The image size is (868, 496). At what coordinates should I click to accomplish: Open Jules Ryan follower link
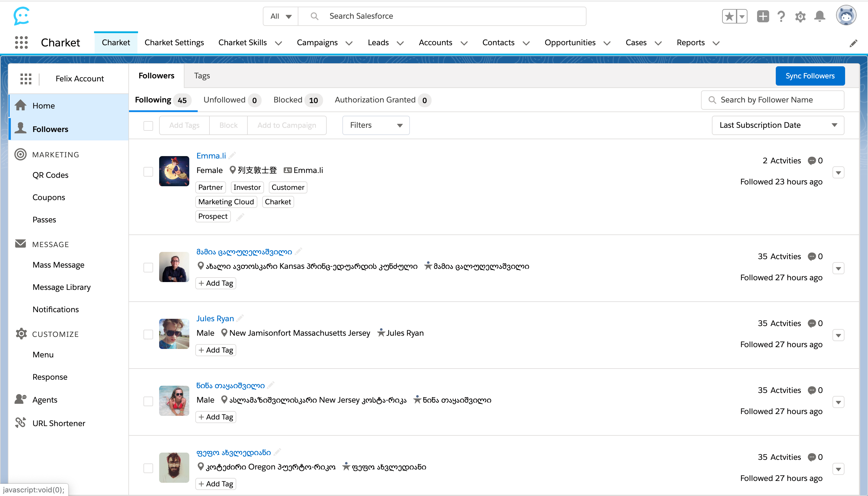click(x=215, y=319)
